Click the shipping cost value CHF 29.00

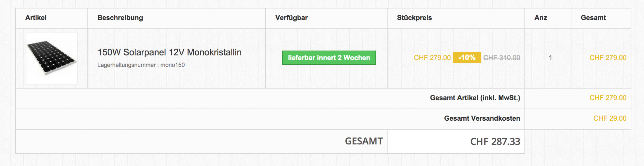click(x=610, y=118)
